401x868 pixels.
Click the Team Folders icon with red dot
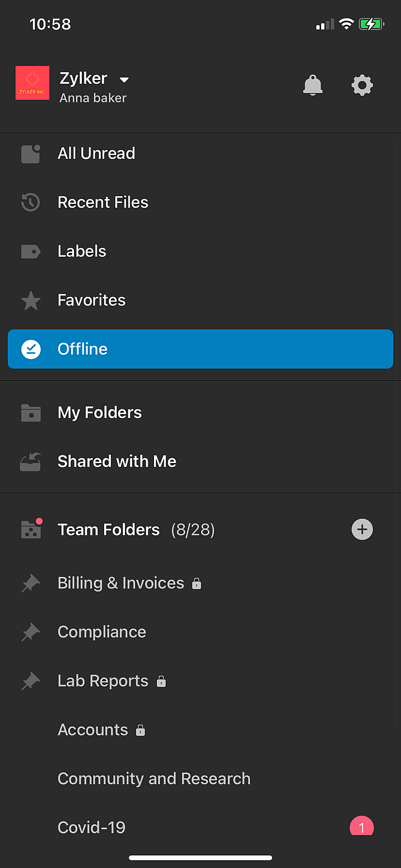tap(31, 528)
